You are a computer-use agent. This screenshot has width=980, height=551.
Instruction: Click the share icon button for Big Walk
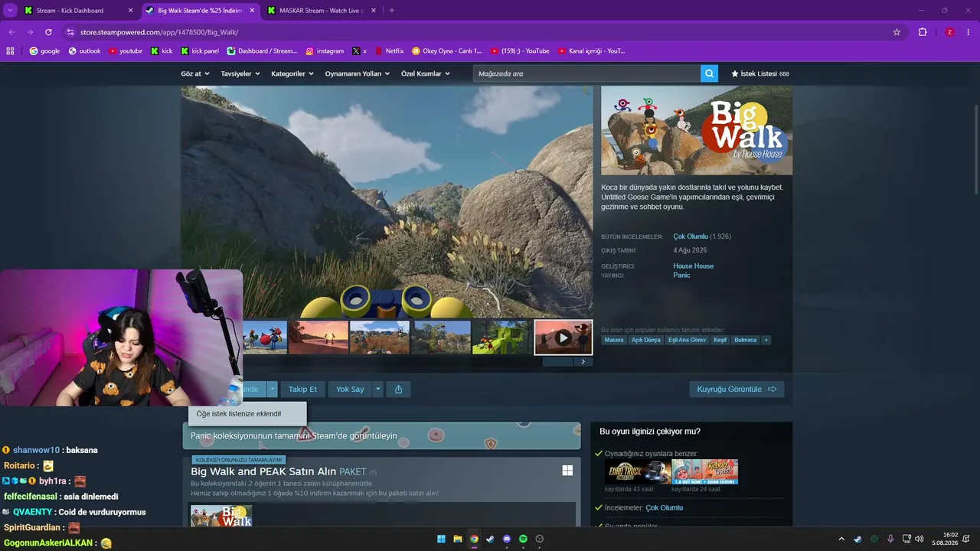click(399, 389)
